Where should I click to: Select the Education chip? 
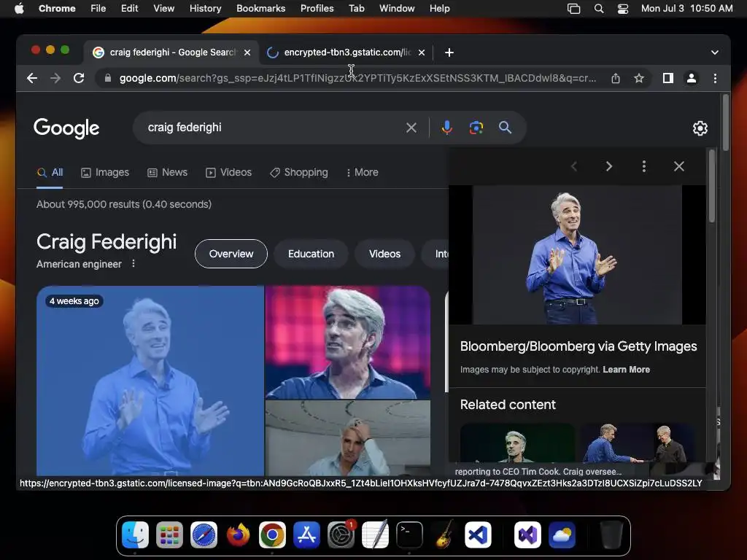tap(311, 254)
